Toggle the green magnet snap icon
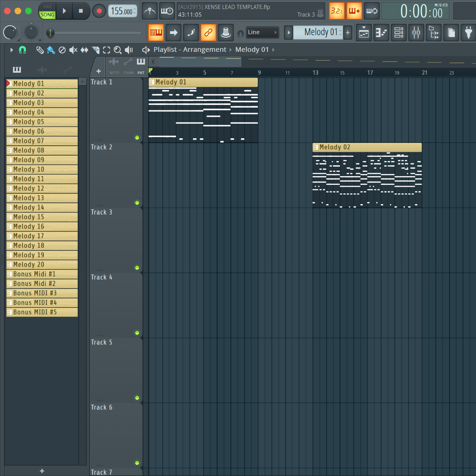Screen dimensions: 476x476 pyautogui.click(x=23, y=50)
